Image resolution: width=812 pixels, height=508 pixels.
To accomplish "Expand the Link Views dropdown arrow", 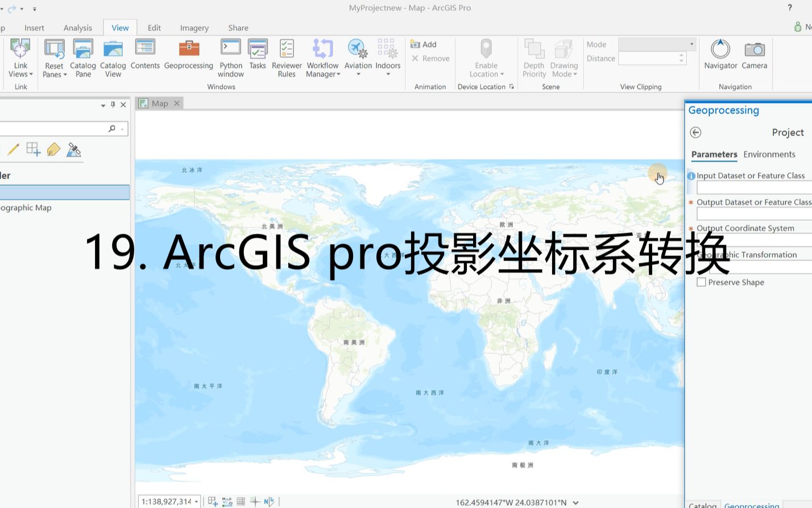I will tap(31, 75).
